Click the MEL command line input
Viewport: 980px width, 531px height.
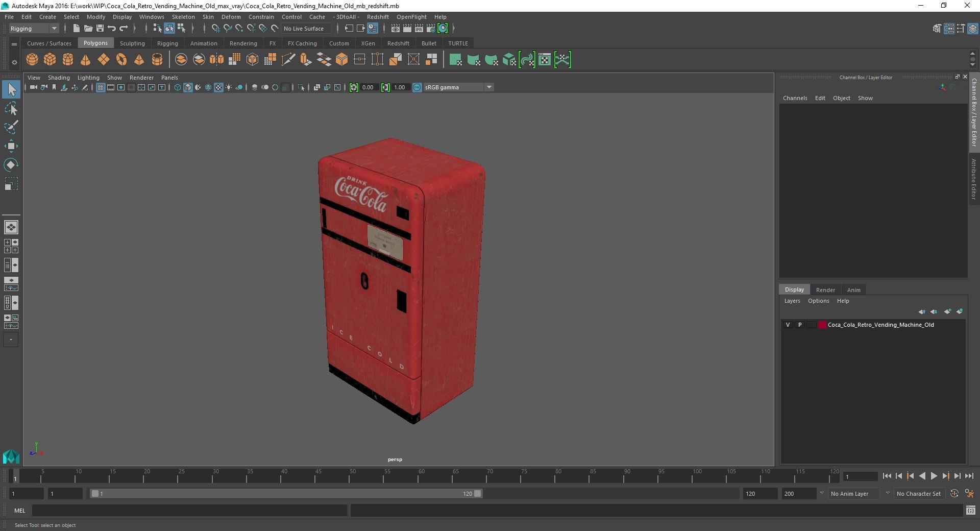(189, 510)
